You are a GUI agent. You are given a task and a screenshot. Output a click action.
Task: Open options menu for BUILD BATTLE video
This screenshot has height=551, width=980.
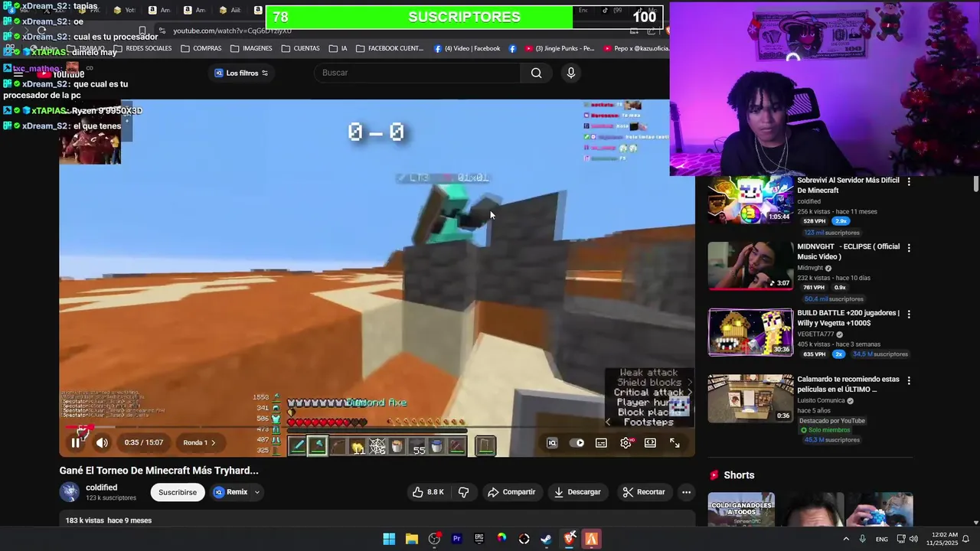909,315
